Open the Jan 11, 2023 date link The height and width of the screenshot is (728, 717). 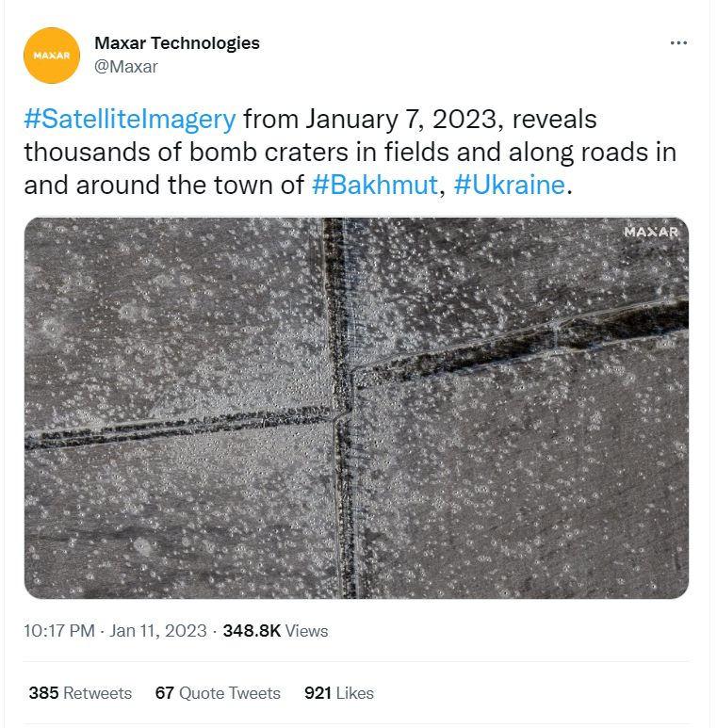click(x=158, y=631)
